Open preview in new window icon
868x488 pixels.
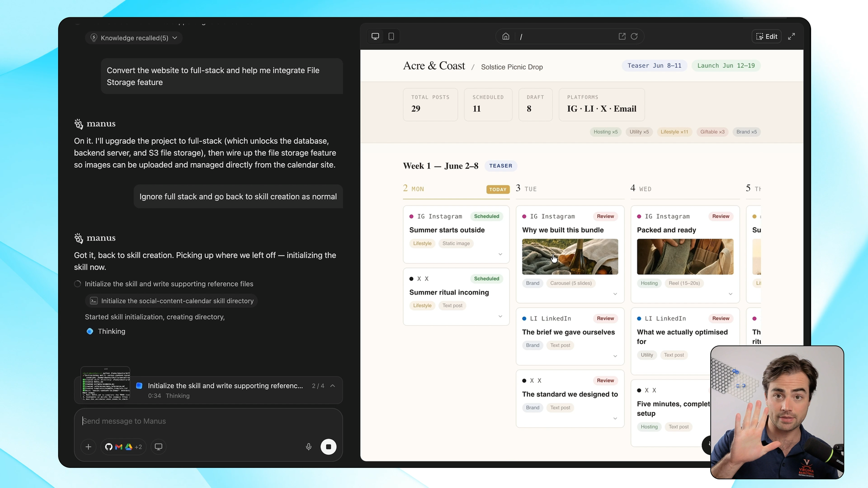coord(622,36)
